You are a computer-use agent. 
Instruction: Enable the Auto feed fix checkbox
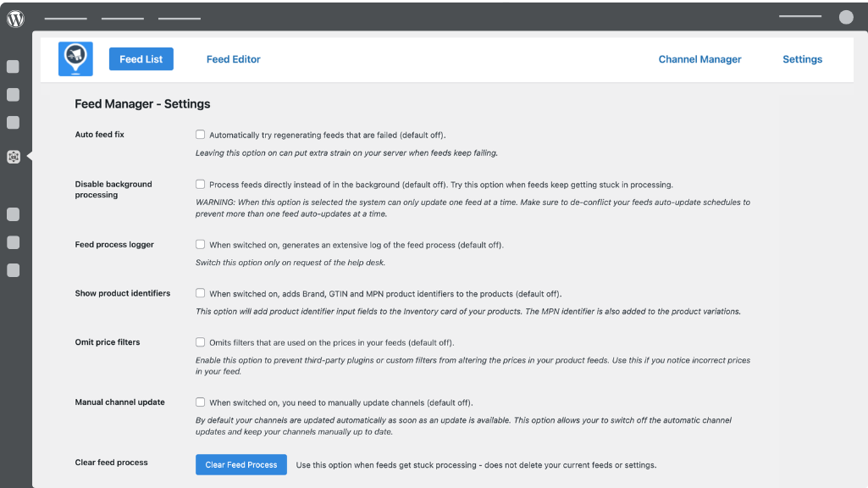pyautogui.click(x=201, y=135)
